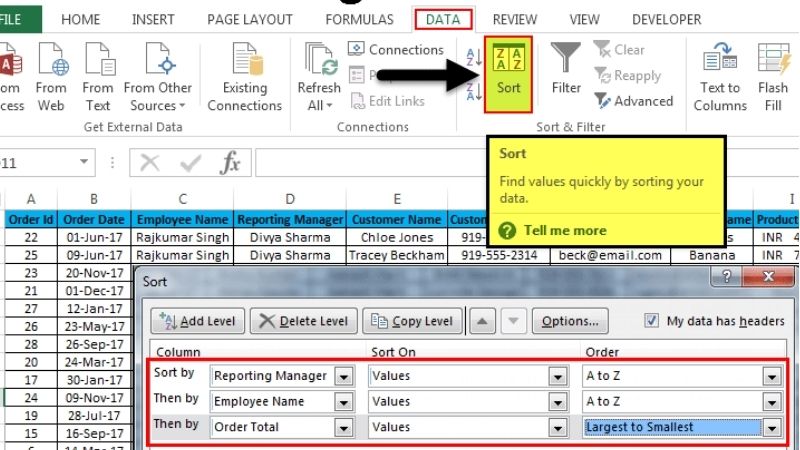Open Sort On dropdown for Employee Name row

[558, 402]
